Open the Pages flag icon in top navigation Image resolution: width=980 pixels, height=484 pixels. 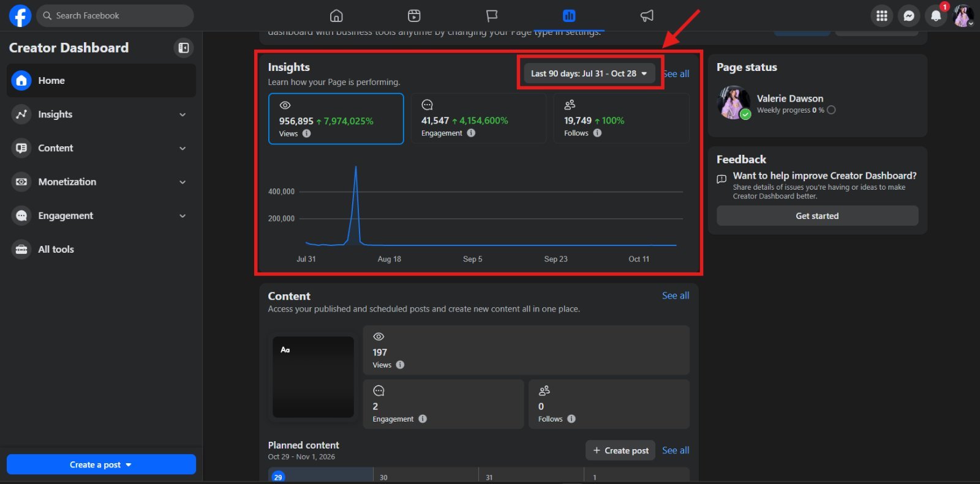point(491,16)
